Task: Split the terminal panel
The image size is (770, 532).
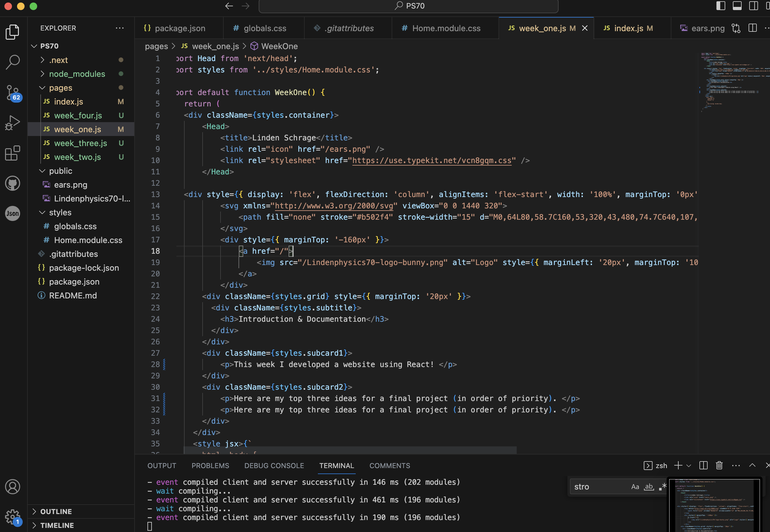Action: (x=703, y=465)
